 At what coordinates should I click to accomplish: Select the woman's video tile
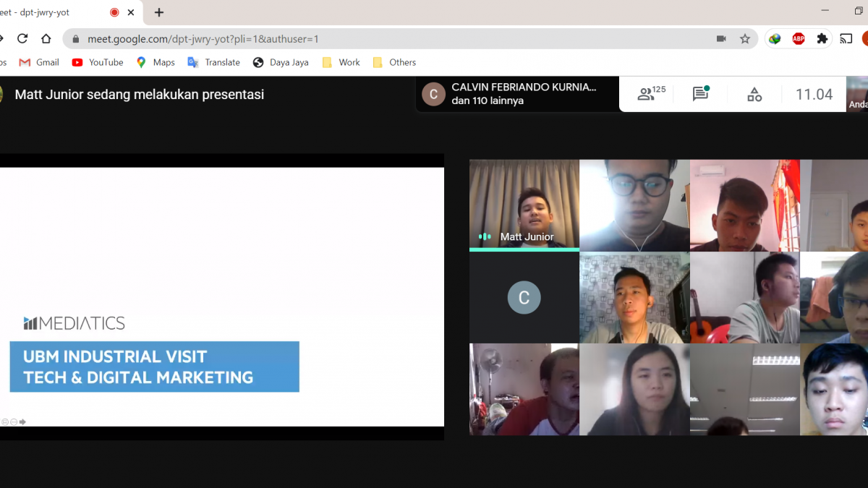coord(634,389)
